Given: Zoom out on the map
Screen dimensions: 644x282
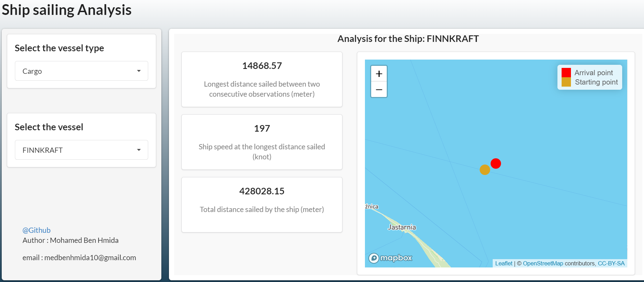Looking at the screenshot, I should coord(379,89).
